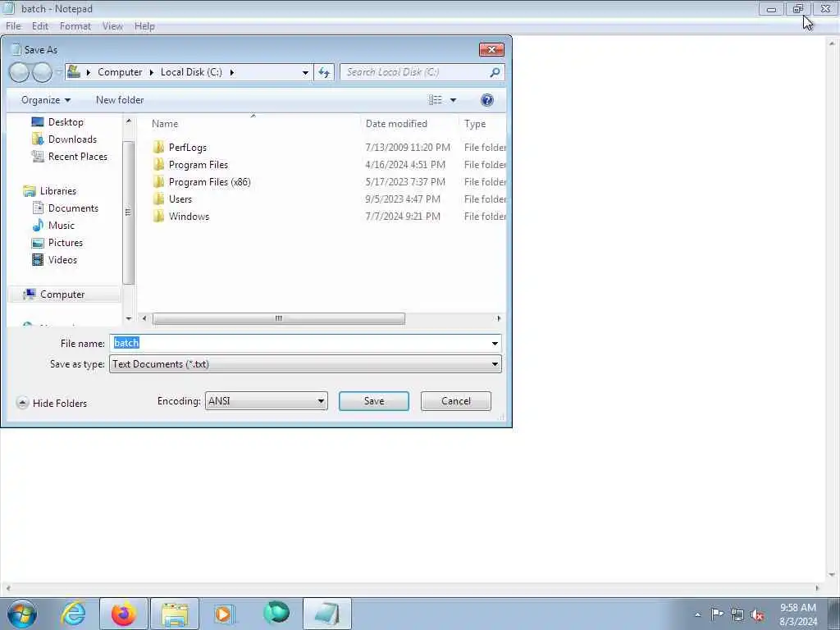Click the Action Center flag icon
Image resolution: width=840 pixels, height=630 pixels.
pos(717,614)
